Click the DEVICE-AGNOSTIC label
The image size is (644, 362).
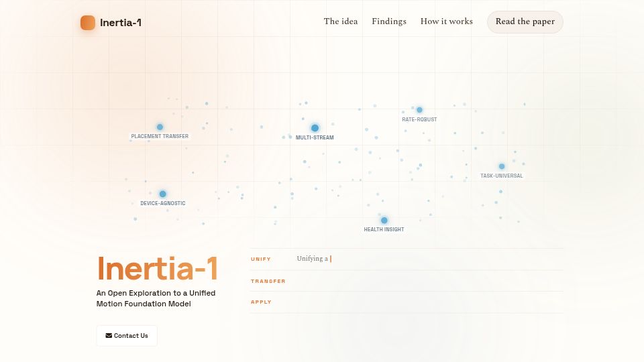[x=162, y=203]
